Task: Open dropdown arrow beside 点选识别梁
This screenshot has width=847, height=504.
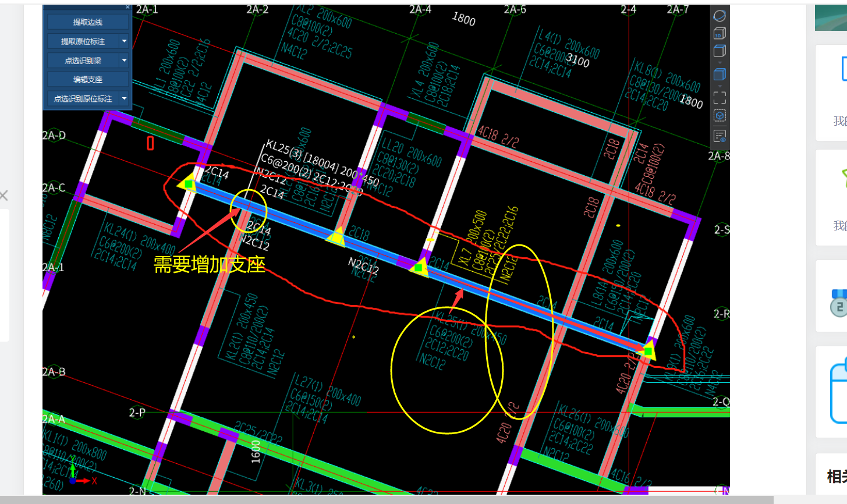Action: click(x=124, y=61)
